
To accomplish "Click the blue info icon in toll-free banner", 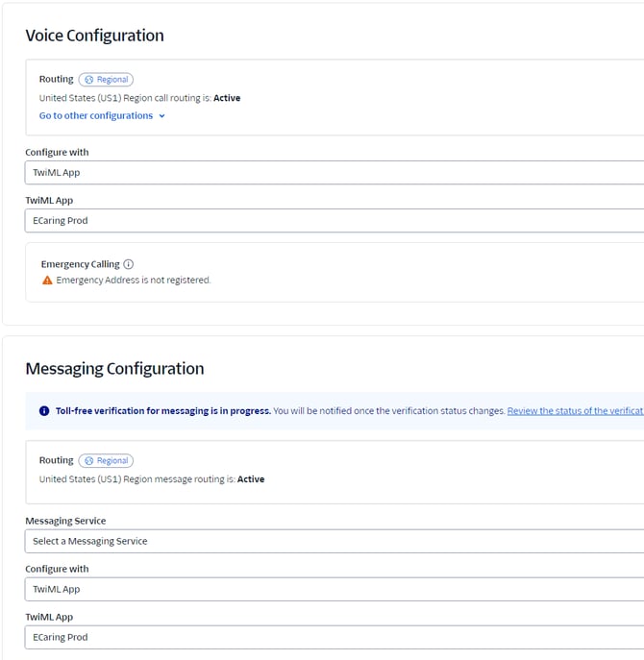I will click(44, 411).
